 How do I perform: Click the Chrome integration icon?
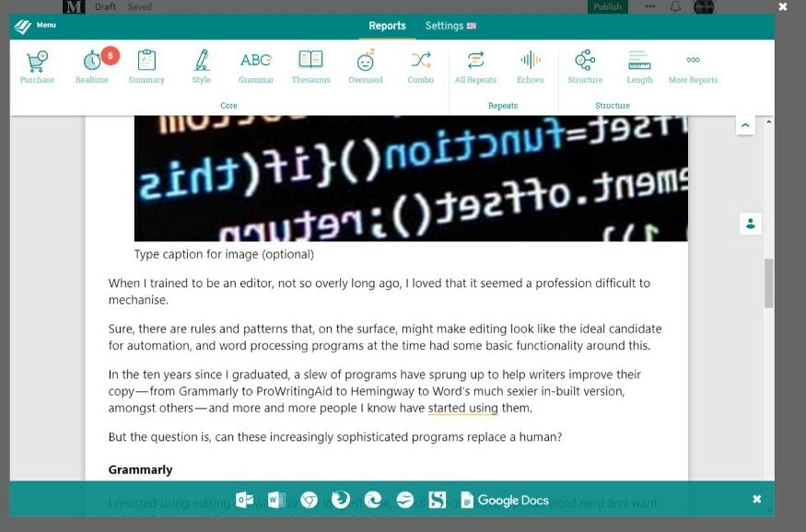coord(309,500)
